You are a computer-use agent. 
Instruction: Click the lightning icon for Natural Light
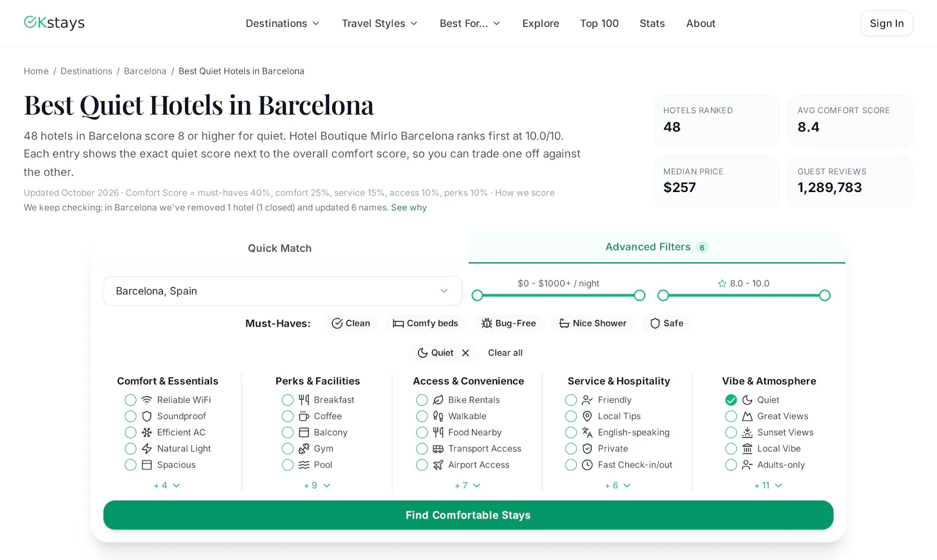point(147,449)
